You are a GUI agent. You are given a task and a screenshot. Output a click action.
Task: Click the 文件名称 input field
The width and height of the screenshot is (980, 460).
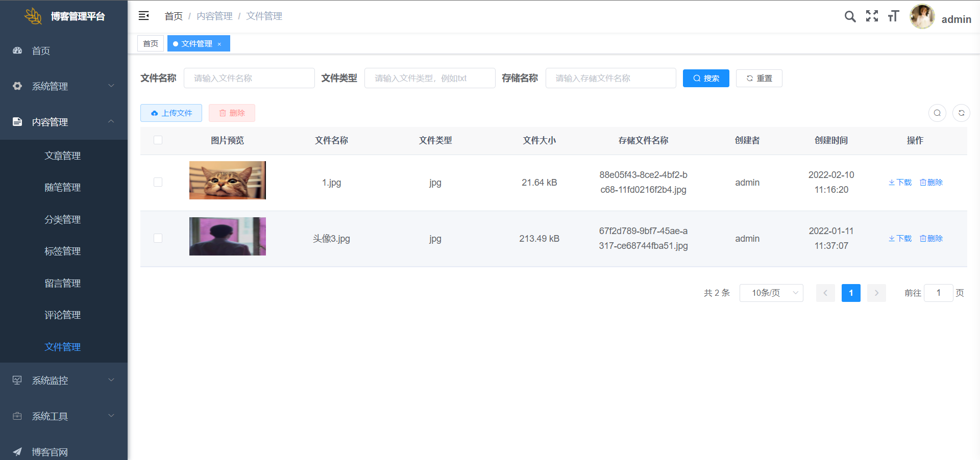(x=249, y=79)
